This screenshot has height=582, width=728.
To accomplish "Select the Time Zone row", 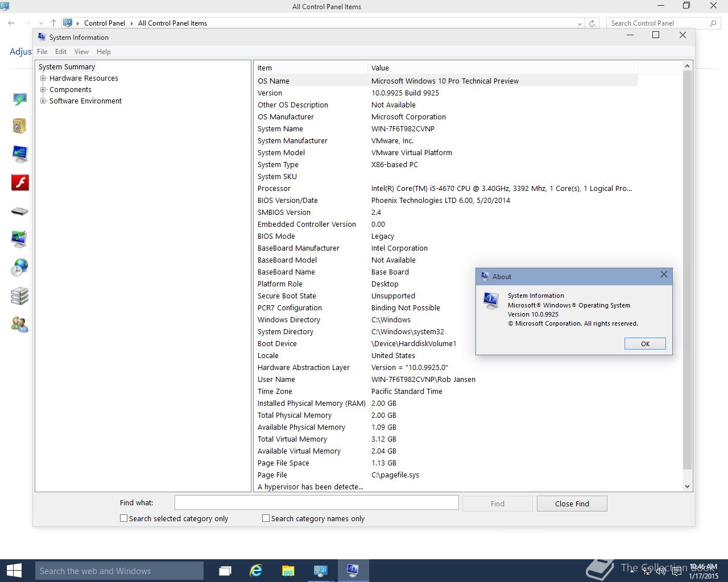I will click(x=446, y=391).
